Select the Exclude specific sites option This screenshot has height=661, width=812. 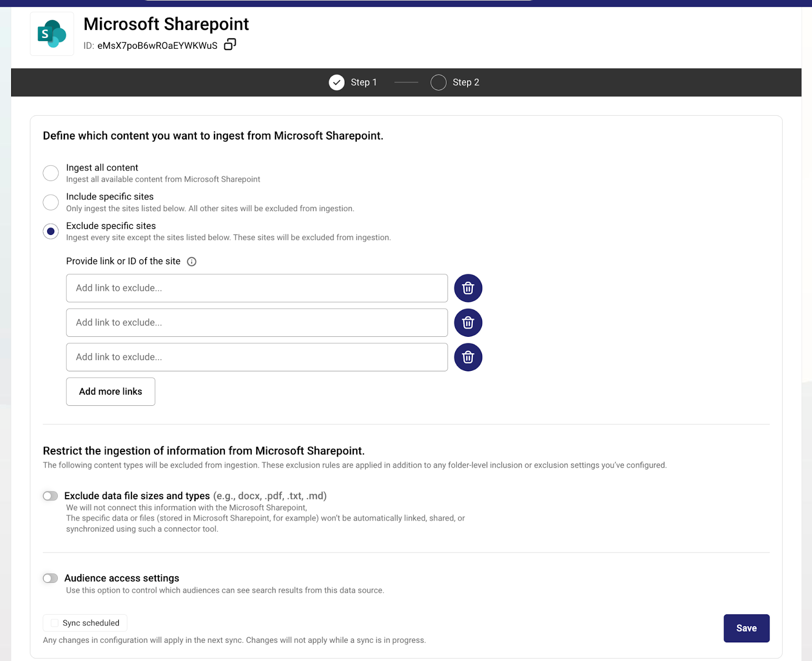click(51, 231)
